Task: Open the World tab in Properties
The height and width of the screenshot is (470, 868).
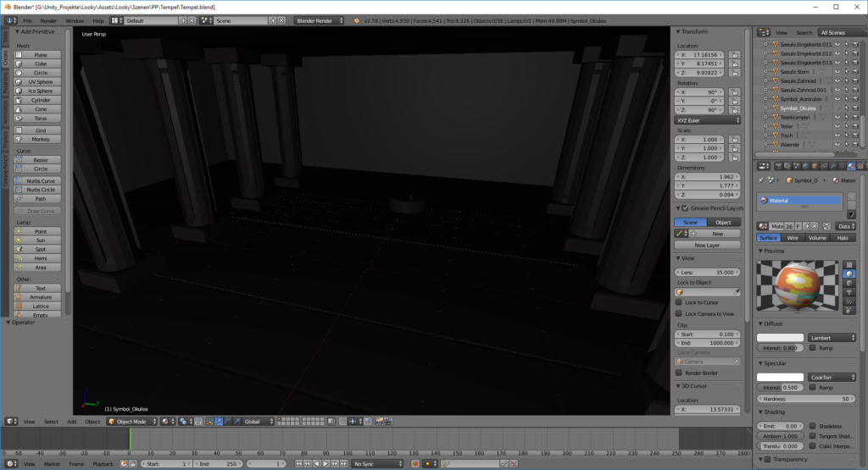Action: [x=805, y=166]
